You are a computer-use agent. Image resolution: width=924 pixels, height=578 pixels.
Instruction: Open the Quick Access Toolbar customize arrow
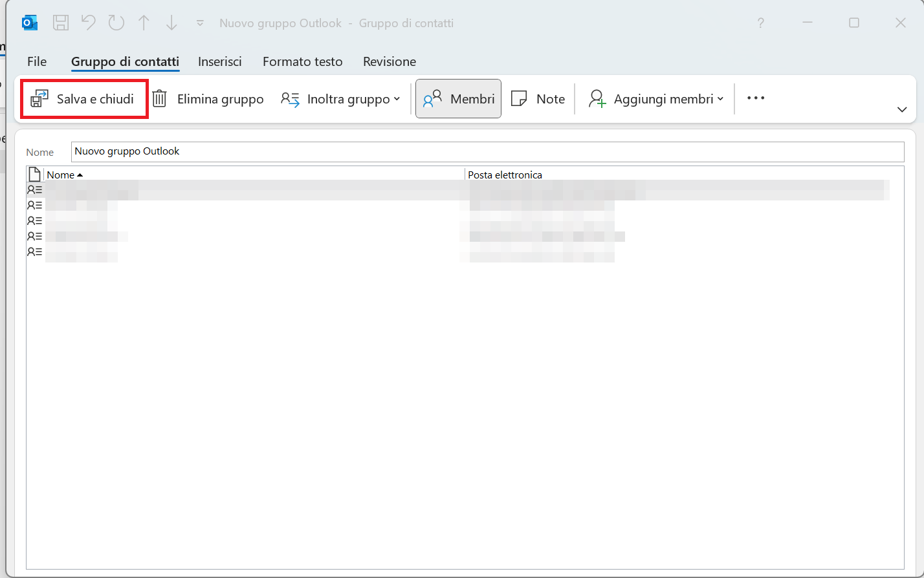tap(200, 23)
